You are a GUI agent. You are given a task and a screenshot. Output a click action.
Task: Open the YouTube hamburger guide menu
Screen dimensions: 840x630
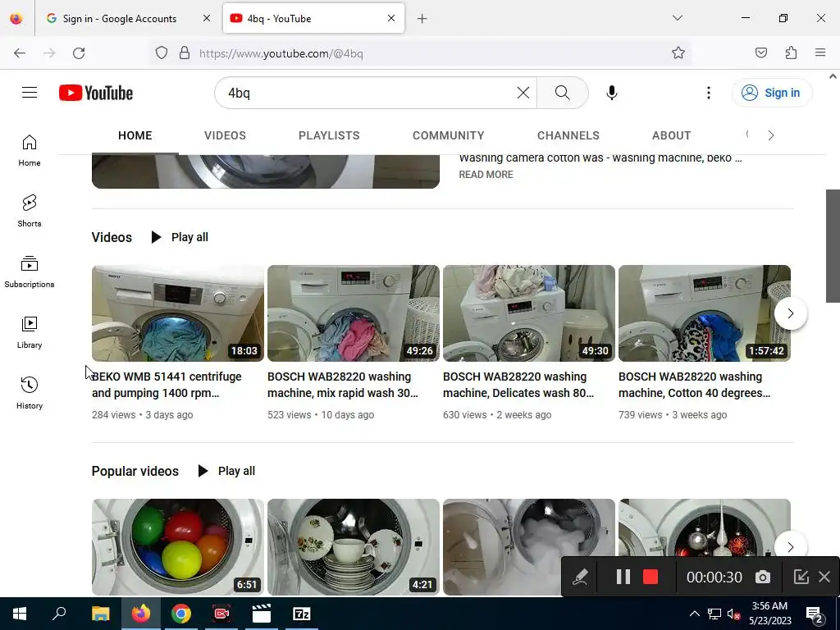coord(30,93)
